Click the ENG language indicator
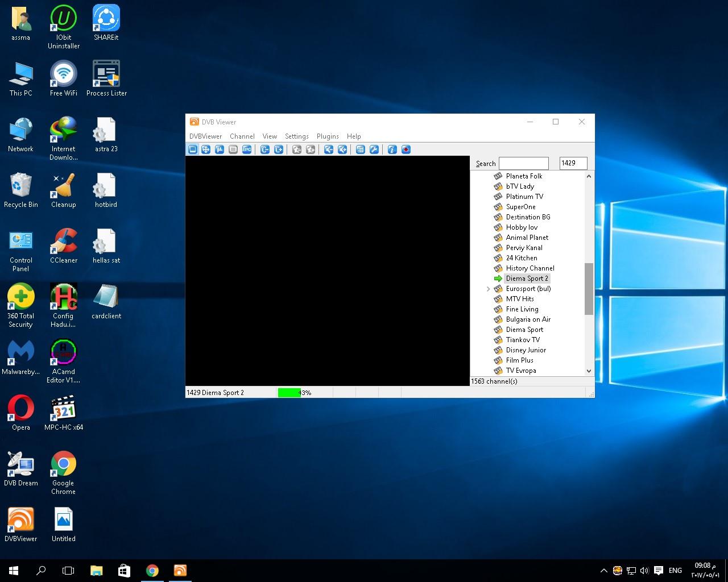The image size is (728, 582). (x=675, y=571)
